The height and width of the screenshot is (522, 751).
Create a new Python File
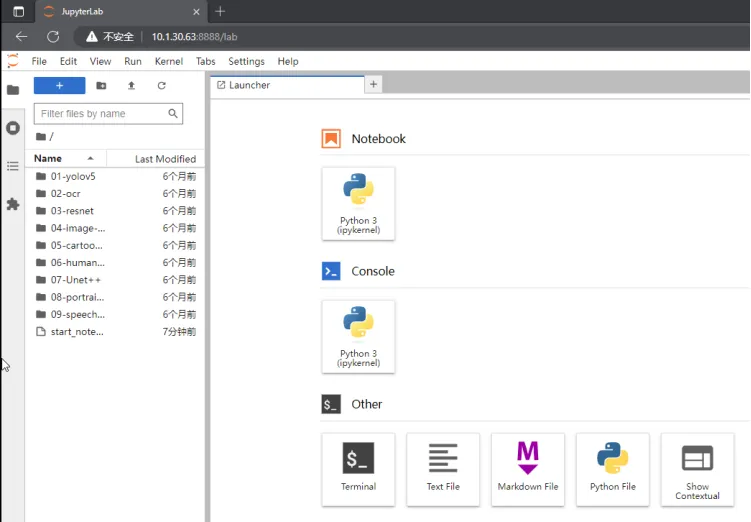(x=613, y=469)
